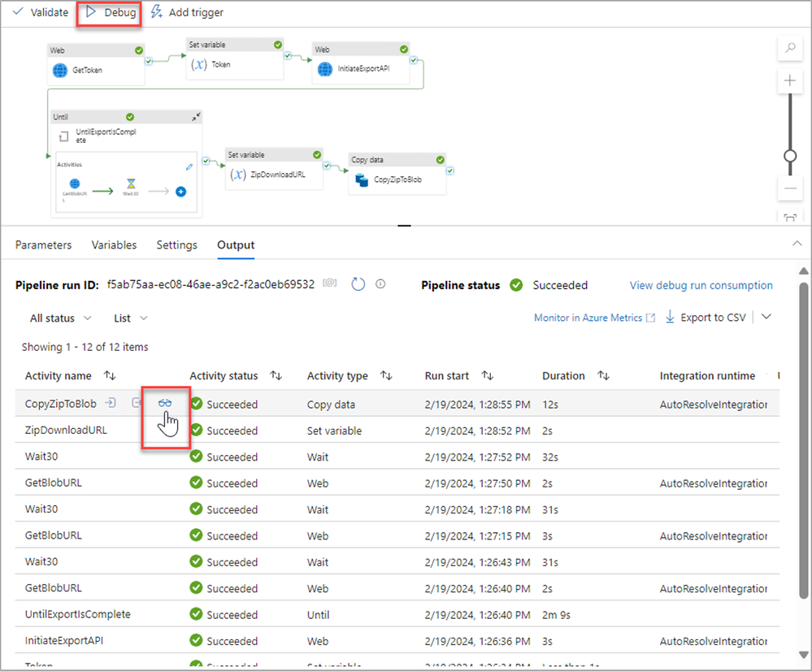Screen dimensions: 812x671
Task: Click GetToken success output checkbox
Action: pos(149,61)
